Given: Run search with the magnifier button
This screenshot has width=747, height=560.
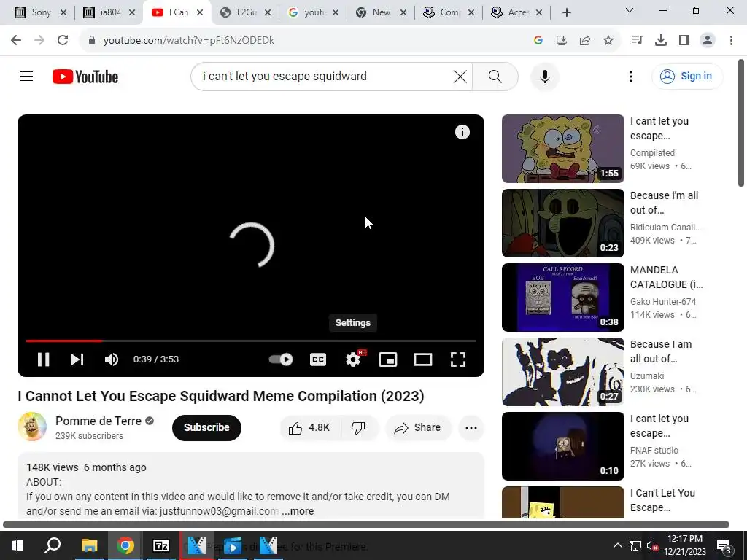Looking at the screenshot, I should click(495, 76).
